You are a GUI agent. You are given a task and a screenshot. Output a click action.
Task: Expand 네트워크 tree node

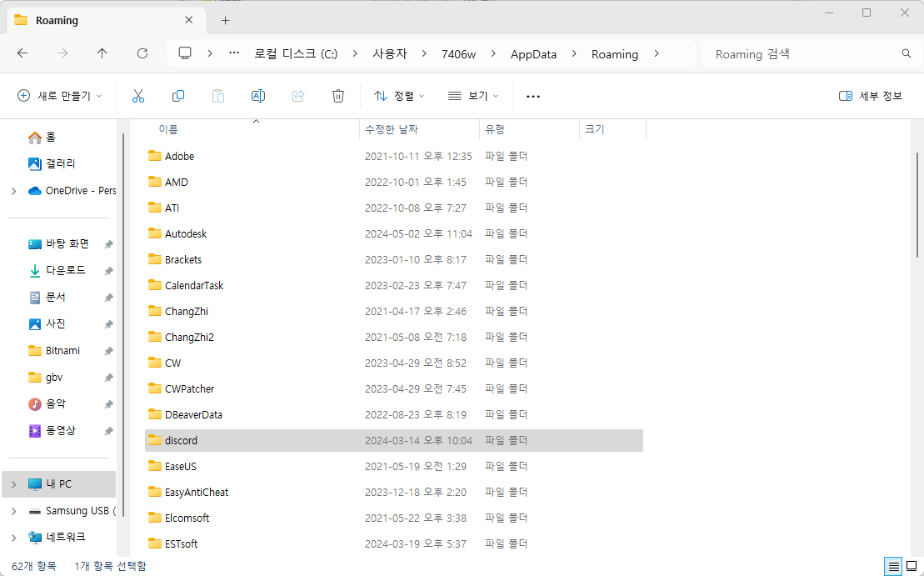click(13, 537)
